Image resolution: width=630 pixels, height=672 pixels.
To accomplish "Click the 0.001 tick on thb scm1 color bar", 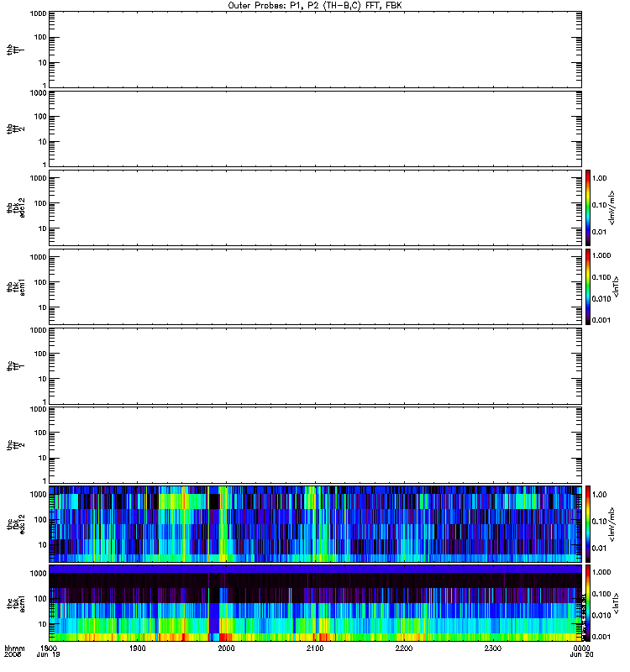I will 601,320.
